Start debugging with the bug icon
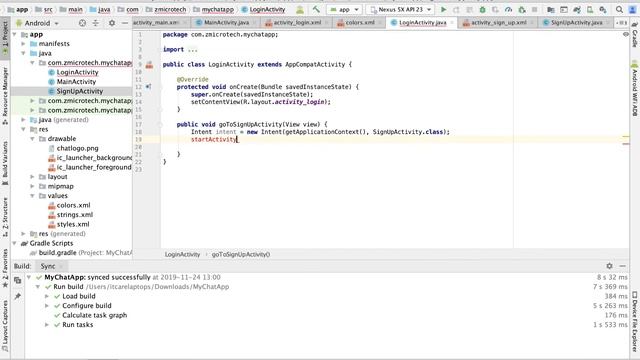Screen dimensions: 640x360 point(482,9)
